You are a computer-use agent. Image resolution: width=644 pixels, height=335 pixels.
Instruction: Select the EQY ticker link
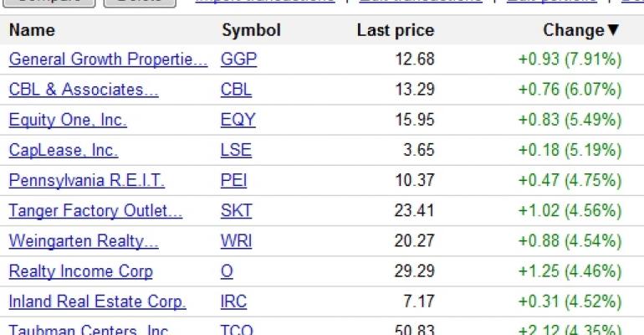[x=238, y=120]
